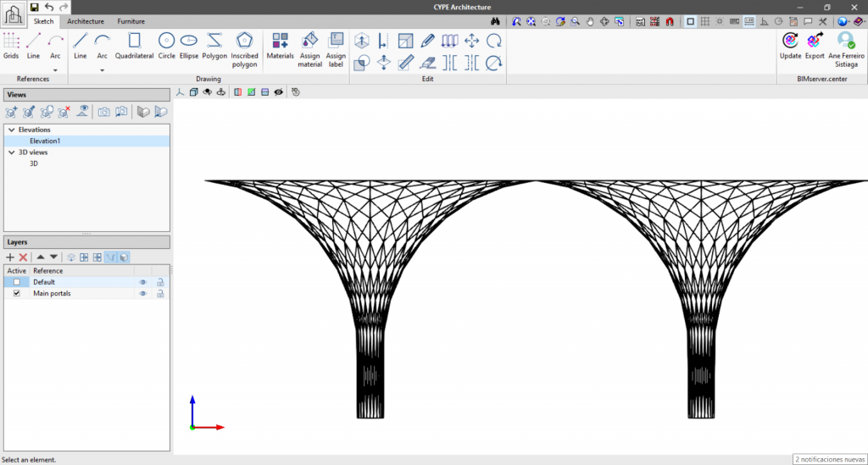Export the model to BIMserver.center
This screenshot has height=465, width=868.
[x=815, y=45]
